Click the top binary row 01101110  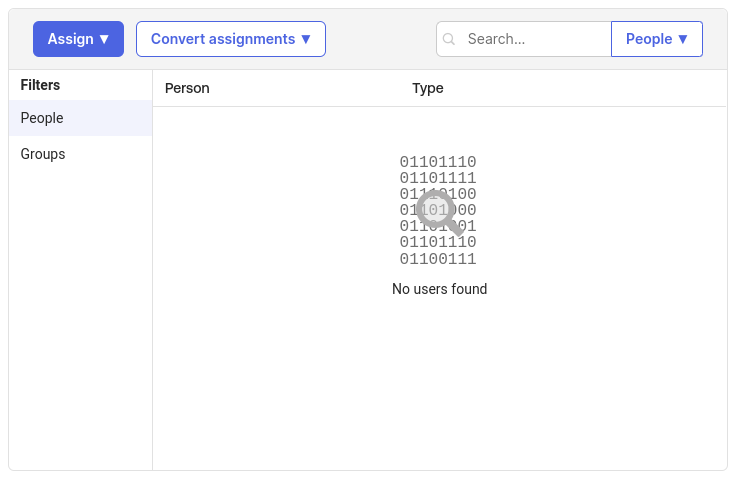click(x=438, y=162)
